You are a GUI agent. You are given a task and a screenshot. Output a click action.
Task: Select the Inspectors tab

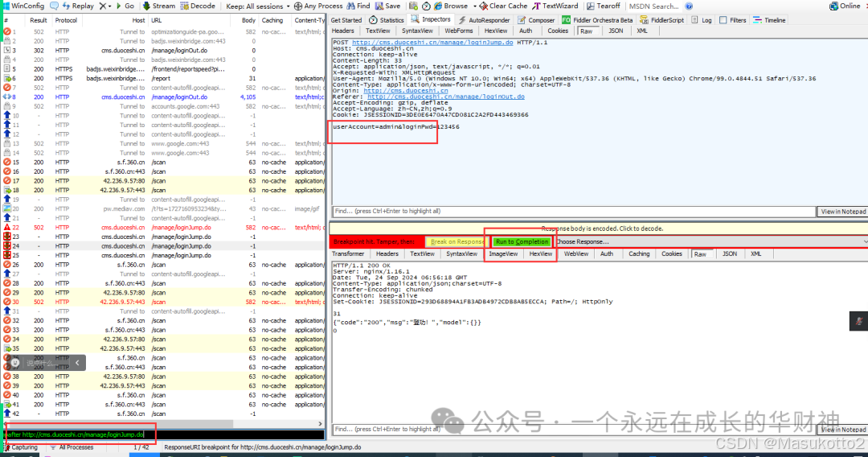tap(431, 19)
